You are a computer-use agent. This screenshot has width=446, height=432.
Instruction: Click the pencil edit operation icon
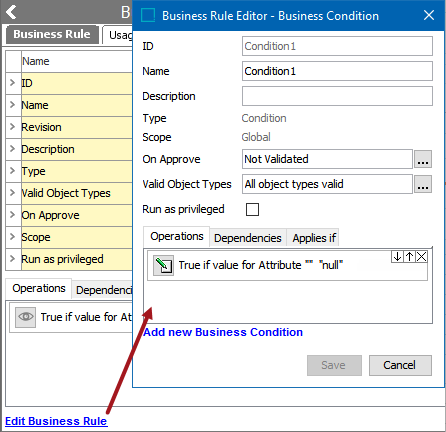(x=163, y=265)
